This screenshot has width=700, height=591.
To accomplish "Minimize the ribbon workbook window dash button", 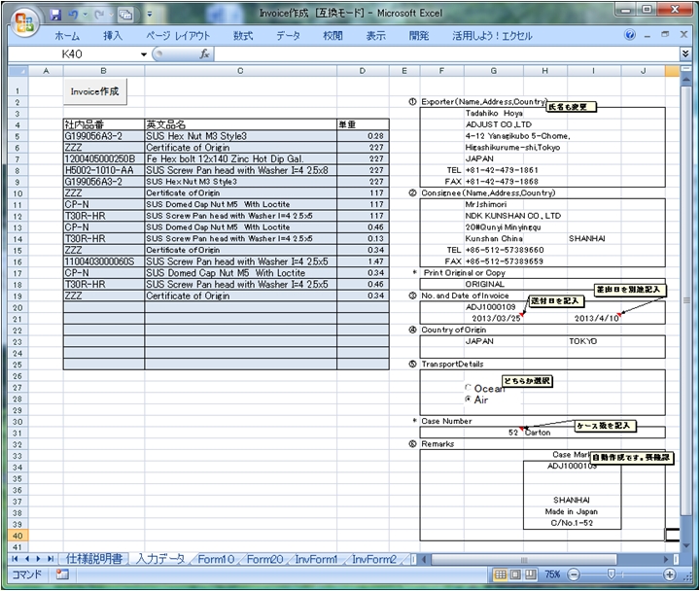I will point(647,35).
